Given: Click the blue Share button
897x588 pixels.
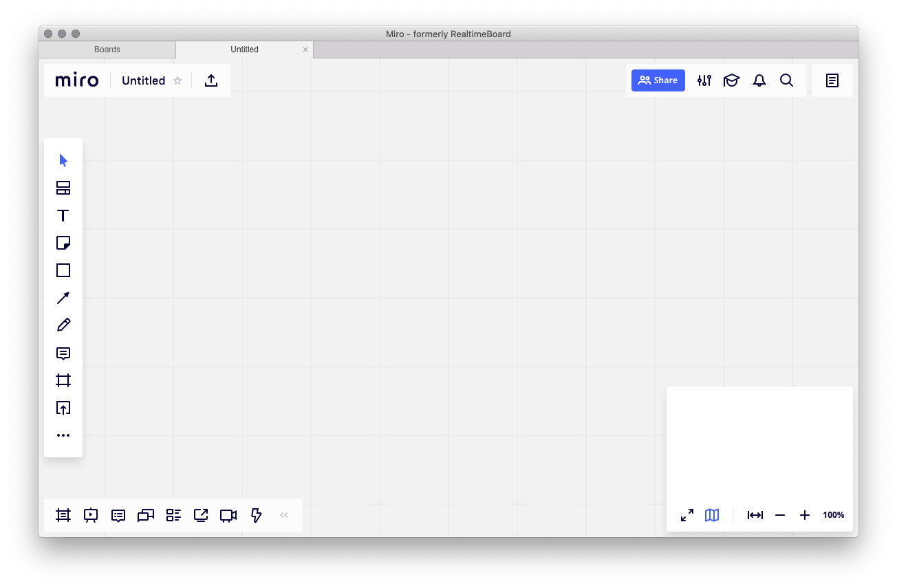Looking at the screenshot, I should click(x=658, y=80).
